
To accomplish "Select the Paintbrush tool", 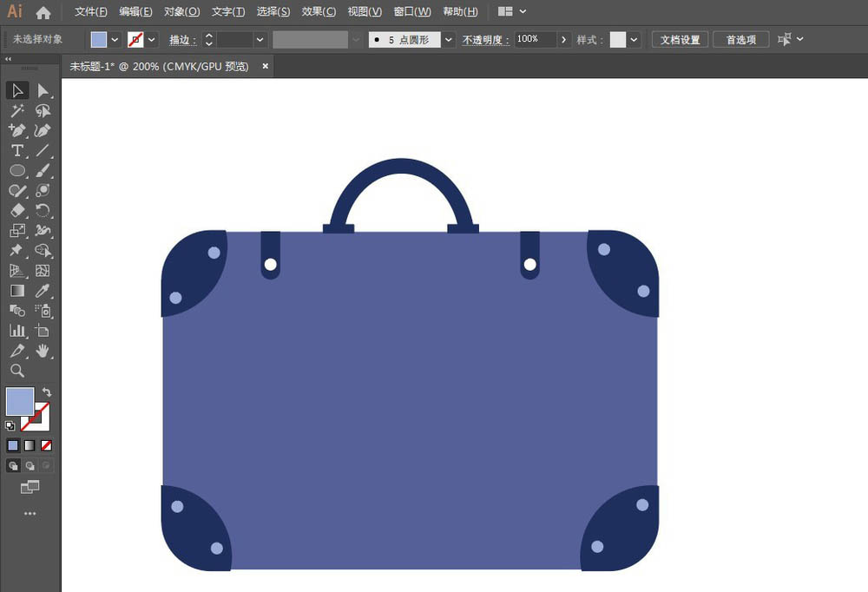I will [43, 170].
